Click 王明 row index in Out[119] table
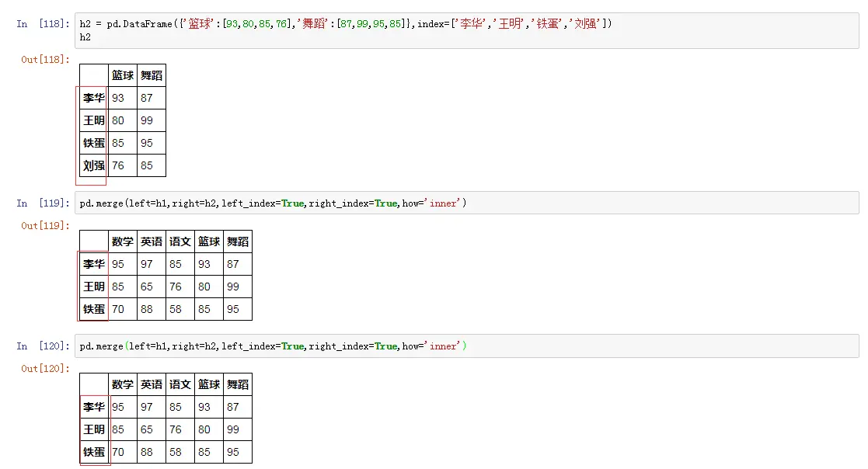The image size is (868, 469). [93, 287]
